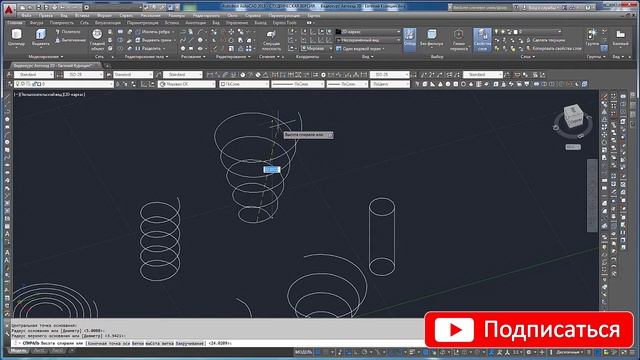Screen dimensions: 640x360
Task: Toggle layer lightbulb in ribbon Слои panel
Action: click(x=496, y=31)
